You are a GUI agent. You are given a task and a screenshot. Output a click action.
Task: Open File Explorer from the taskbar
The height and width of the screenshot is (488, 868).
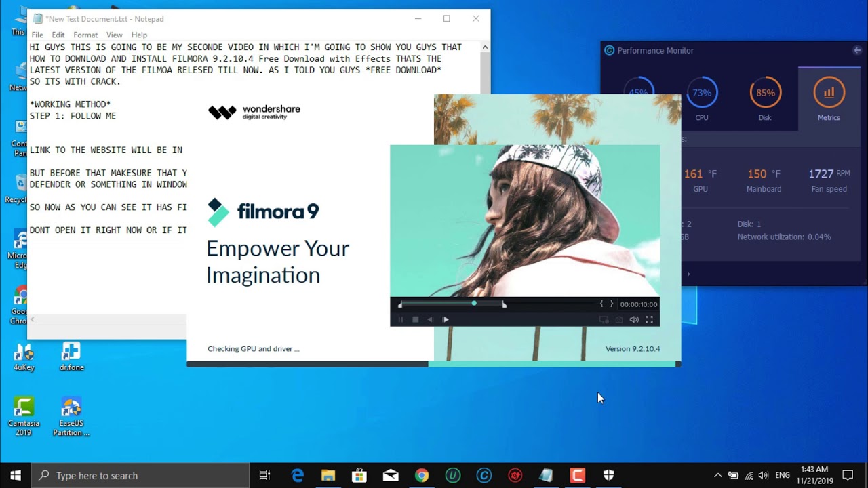pos(328,475)
